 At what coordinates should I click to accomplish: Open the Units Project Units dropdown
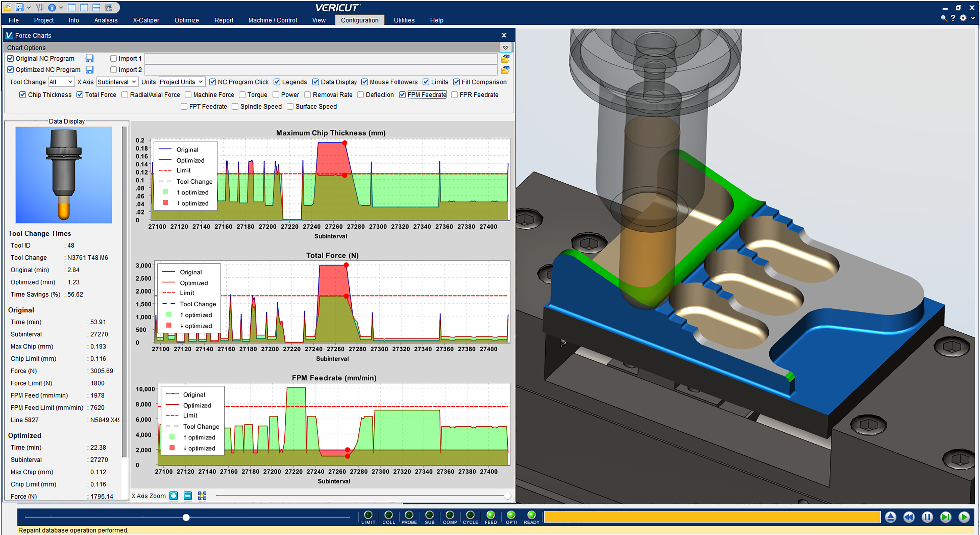(x=182, y=82)
